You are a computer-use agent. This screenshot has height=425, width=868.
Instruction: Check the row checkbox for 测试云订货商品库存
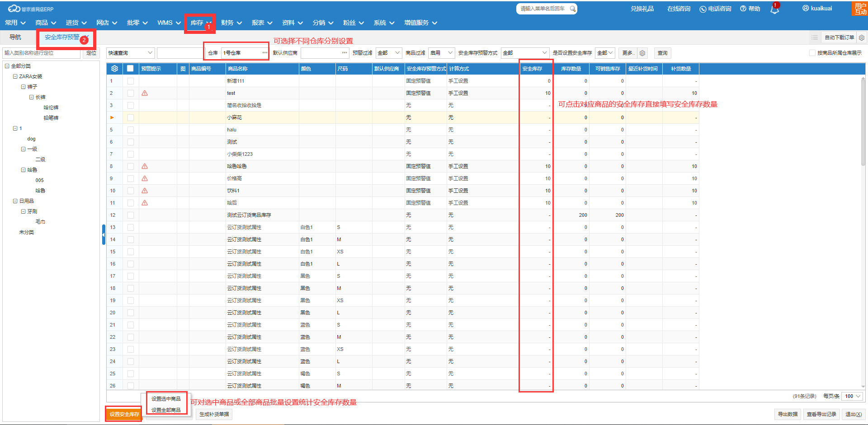[x=131, y=215]
